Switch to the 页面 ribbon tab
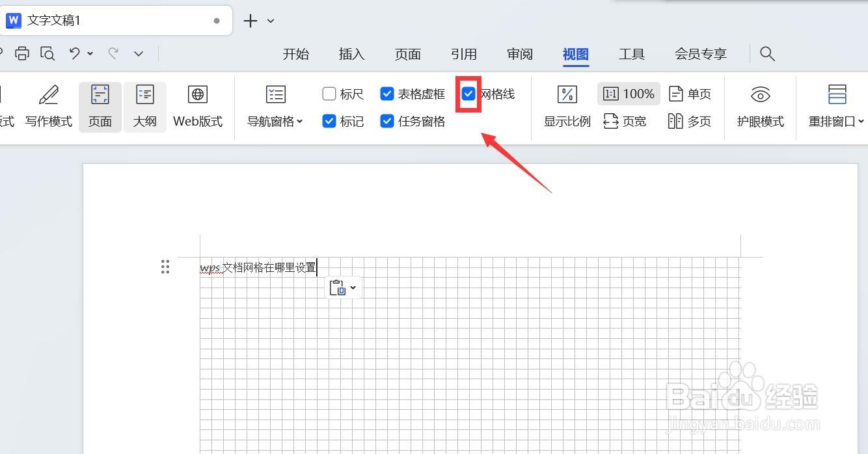The height and width of the screenshot is (454, 868). pyautogui.click(x=408, y=54)
